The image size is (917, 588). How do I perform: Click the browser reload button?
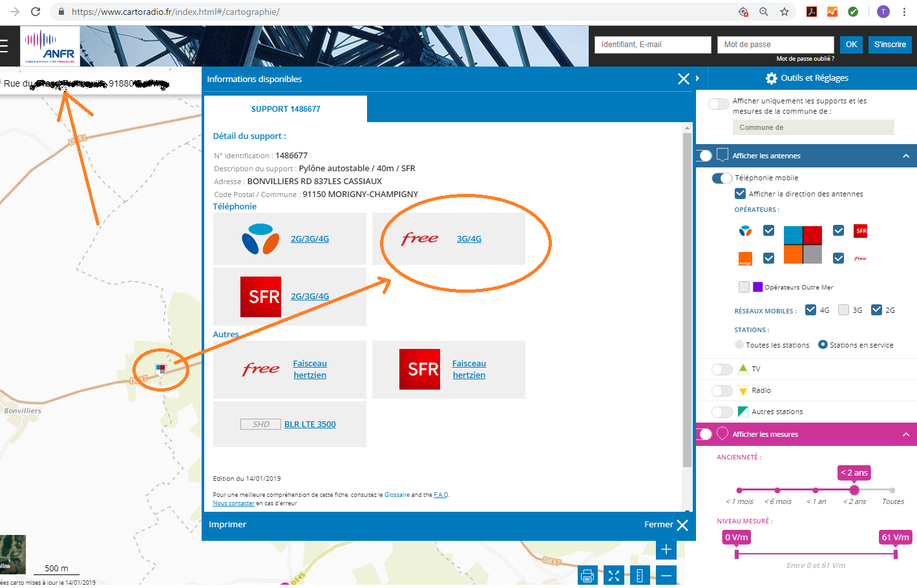click(36, 12)
